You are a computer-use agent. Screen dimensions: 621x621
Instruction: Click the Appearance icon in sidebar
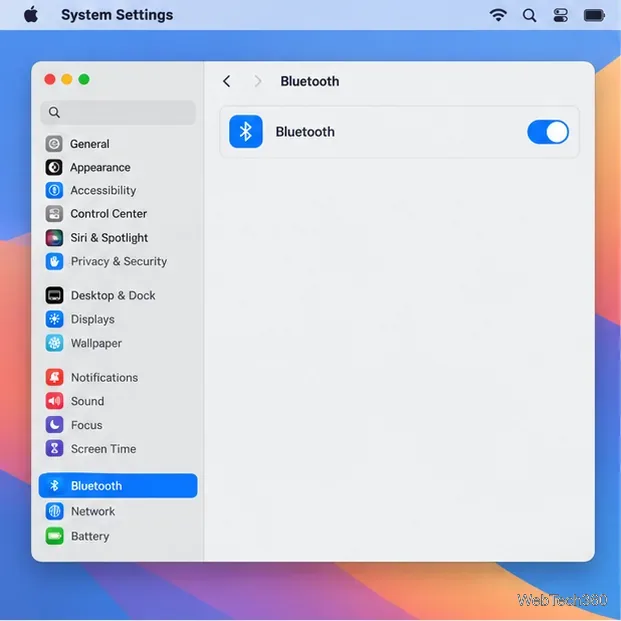coord(54,167)
